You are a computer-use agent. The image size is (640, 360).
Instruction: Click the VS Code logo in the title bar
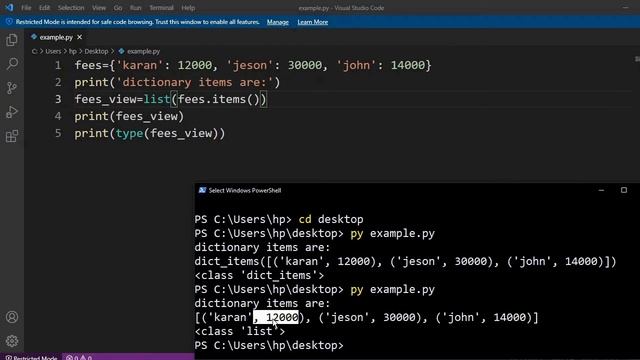(9, 7)
